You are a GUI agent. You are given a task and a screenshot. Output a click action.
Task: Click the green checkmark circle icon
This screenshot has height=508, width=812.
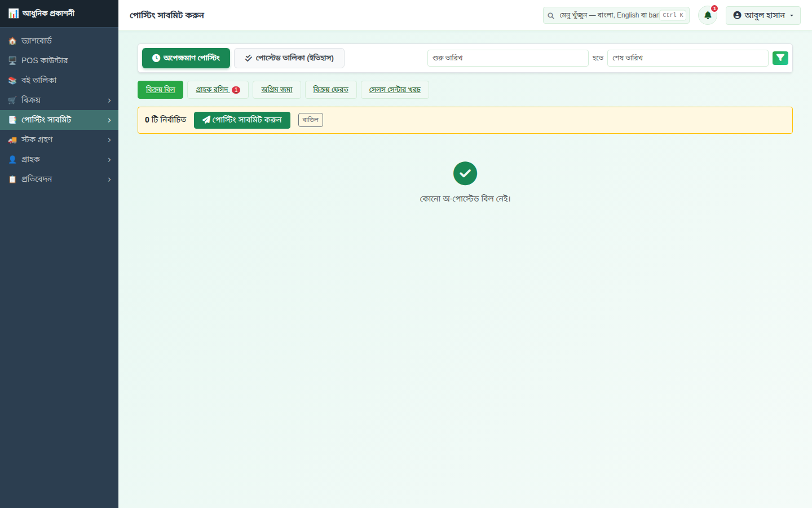coord(465,173)
